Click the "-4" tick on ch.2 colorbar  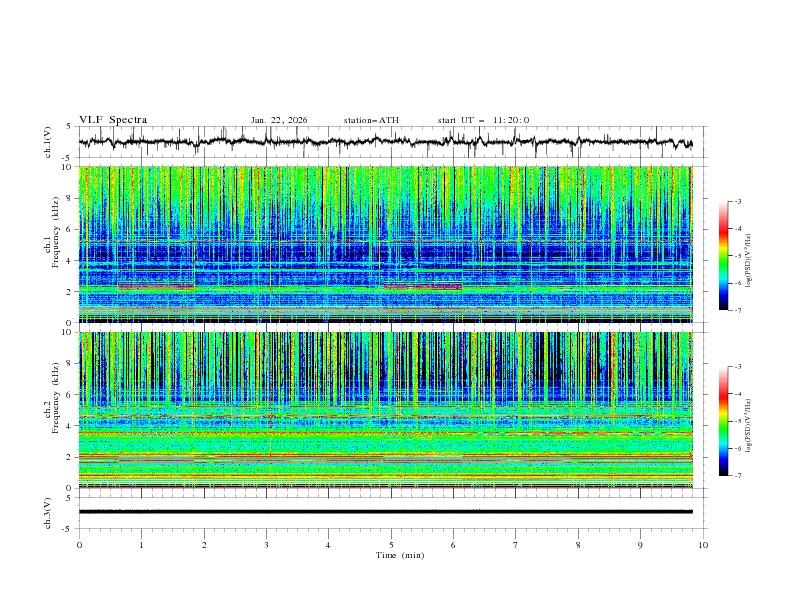point(738,394)
